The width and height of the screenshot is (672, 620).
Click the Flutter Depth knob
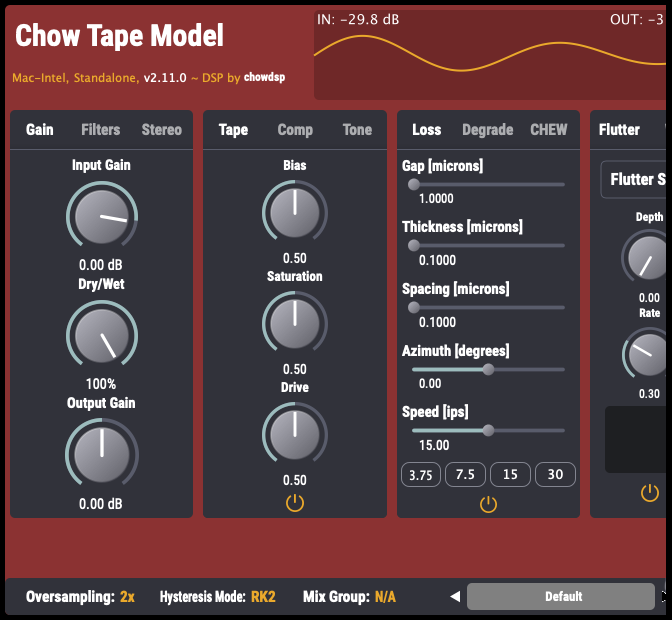point(647,258)
